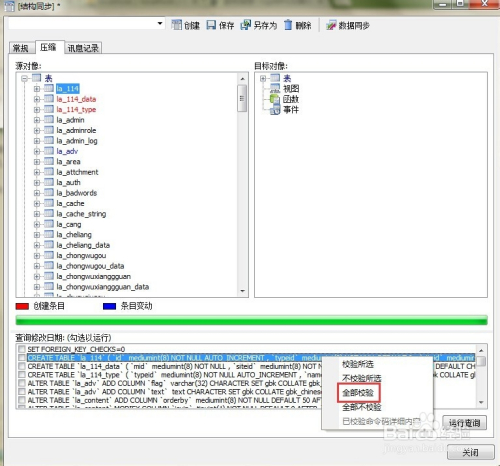This screenshot has width=500, height=466.
Task: Switch to the 常规 tab
Action: coord(21,48)
